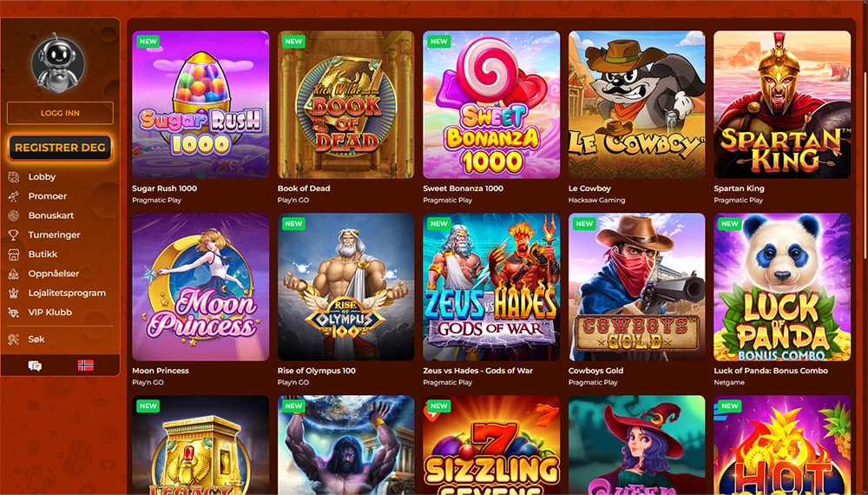Open the live chat bubble icon
This screenshot has width=868, height=495.
(x=35, y=366)
